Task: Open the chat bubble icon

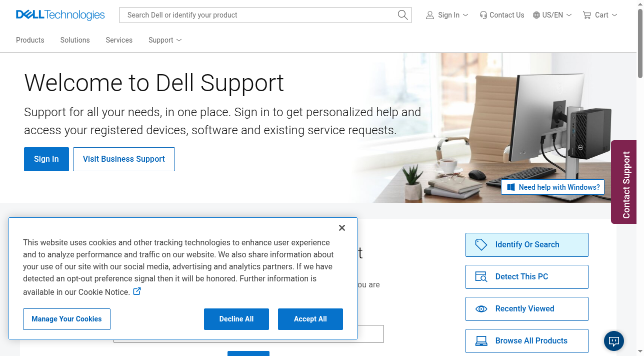Action: tap(614, 341)
